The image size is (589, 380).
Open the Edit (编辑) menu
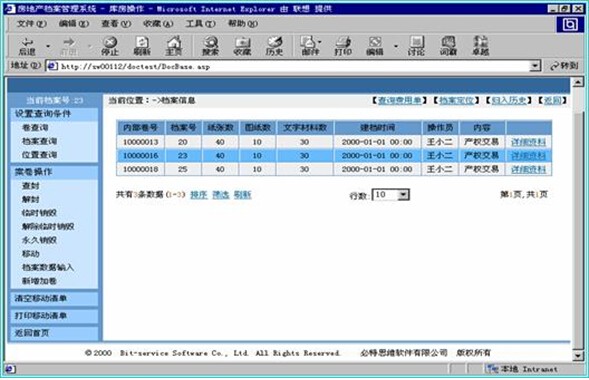[x=74, y=24]
